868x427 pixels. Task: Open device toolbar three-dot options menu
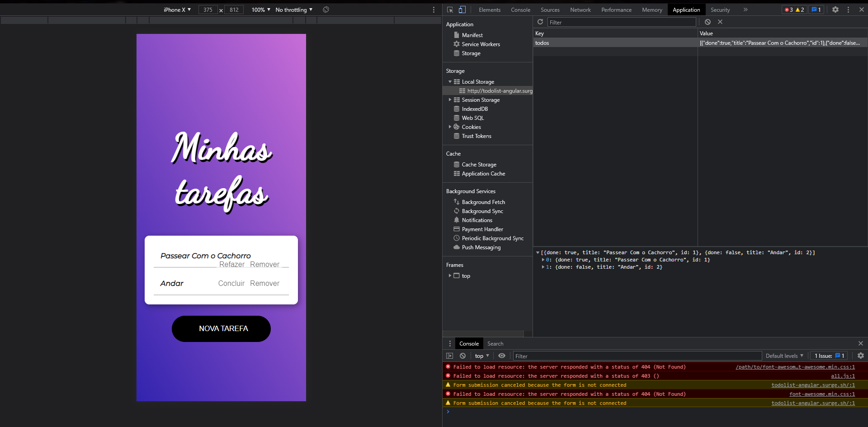434,9
